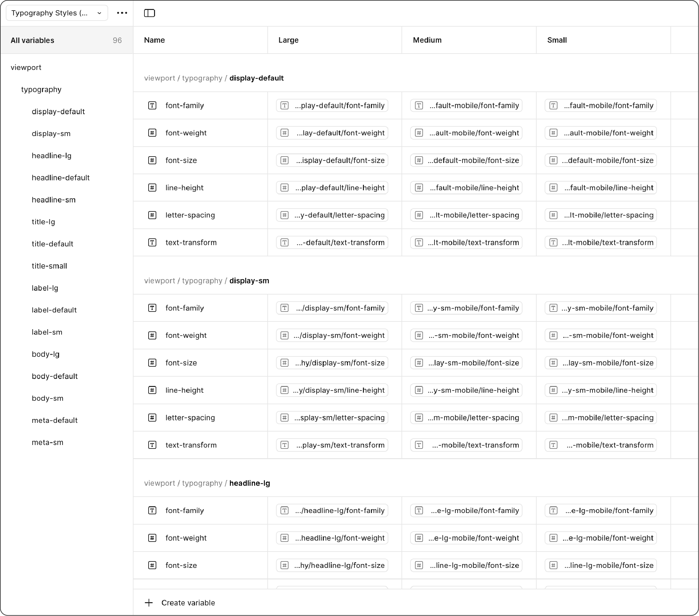The image size is (699, 616).
Task: Select the meta-sm group
Action: pyautogui.click(x=47, y=442)
